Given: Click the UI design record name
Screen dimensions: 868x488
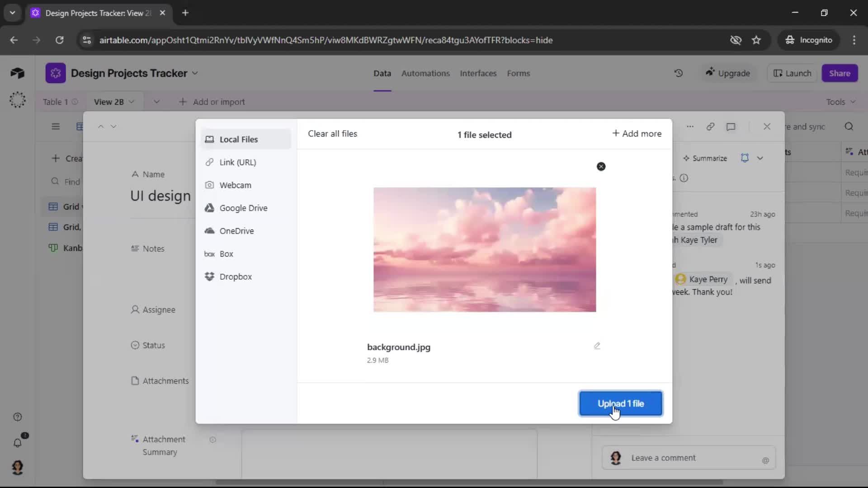Looking at the screenshot, I should (160, 196).
